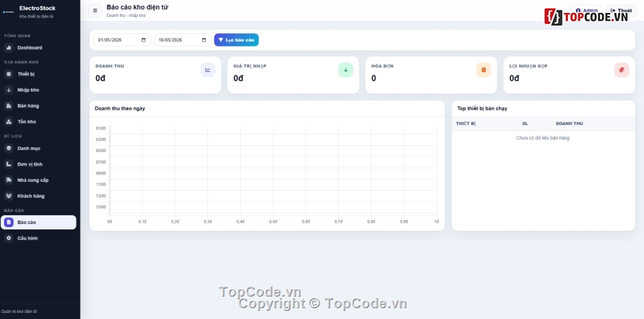The height and width of the screenshot is (319, 644).
Task: Open the Dashboard sidebar icon
Action: point(9,48)
